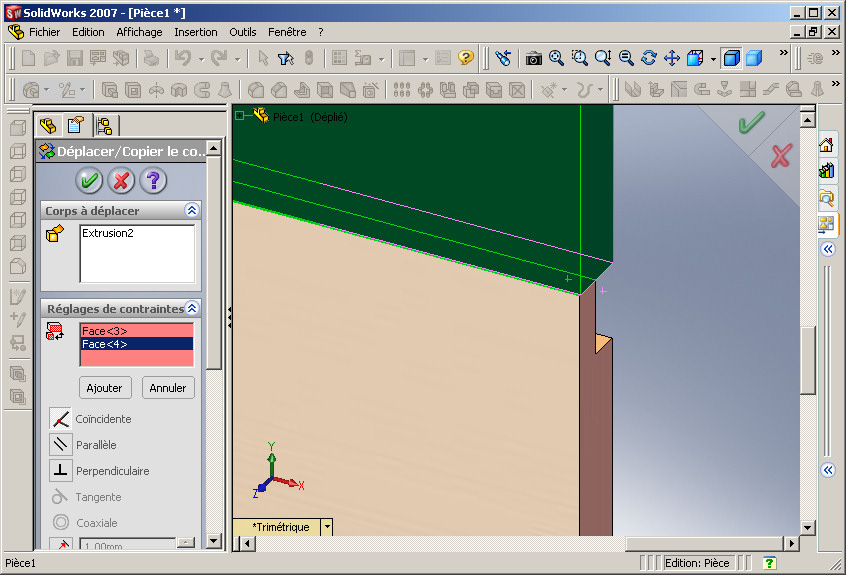Open the Standard views dropdown arrow
The width and height of the screenshot is (846, 575).
click(x=713, y=59)
